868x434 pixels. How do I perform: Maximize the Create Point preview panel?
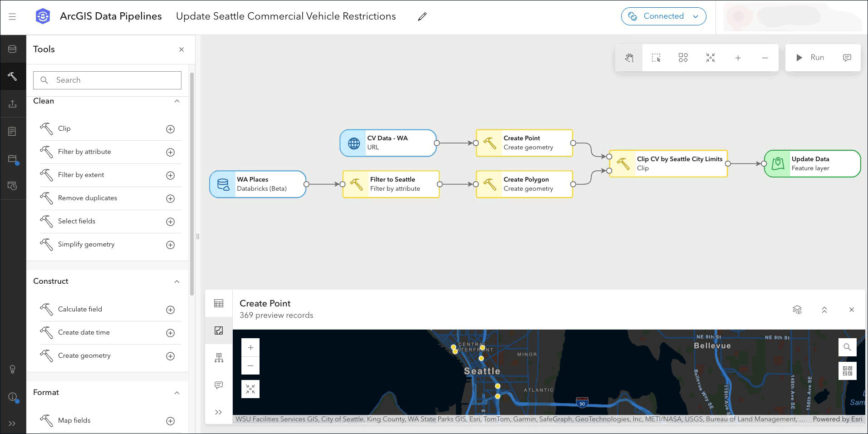pyautogui.click(x=824, y=310)
